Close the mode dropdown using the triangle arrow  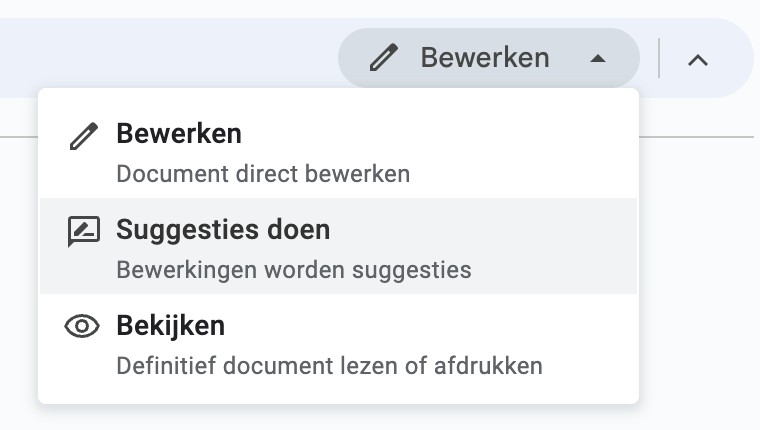click(598, 59)
